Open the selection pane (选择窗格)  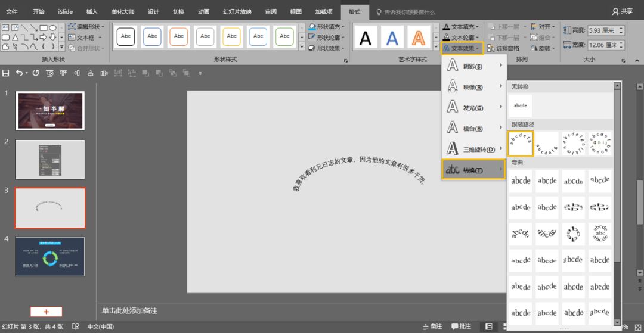504,48
